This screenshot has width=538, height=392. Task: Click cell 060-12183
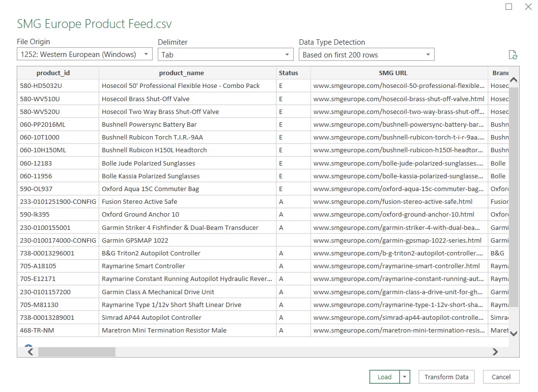[57, 163]
